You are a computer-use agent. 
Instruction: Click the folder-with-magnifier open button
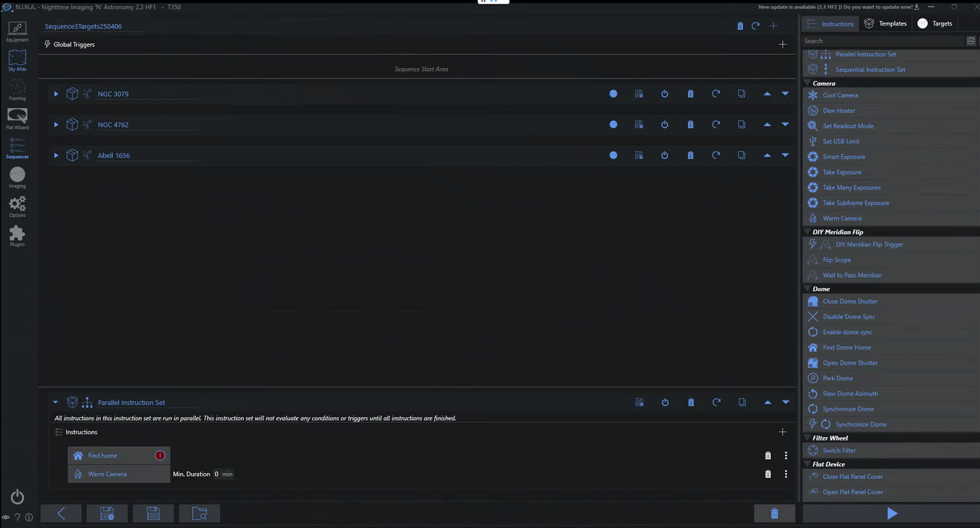(x=200, y=514)
